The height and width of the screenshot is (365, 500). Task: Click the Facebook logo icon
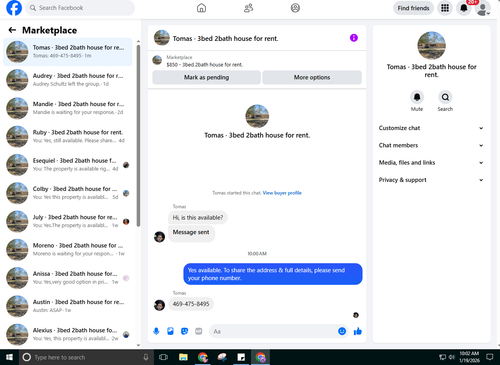pos(14,8)
